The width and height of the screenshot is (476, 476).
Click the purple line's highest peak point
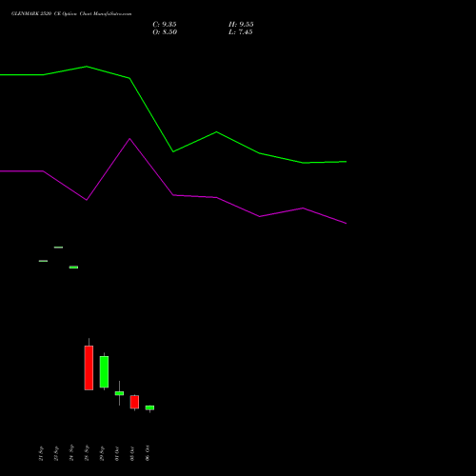[x=129, y=139]
